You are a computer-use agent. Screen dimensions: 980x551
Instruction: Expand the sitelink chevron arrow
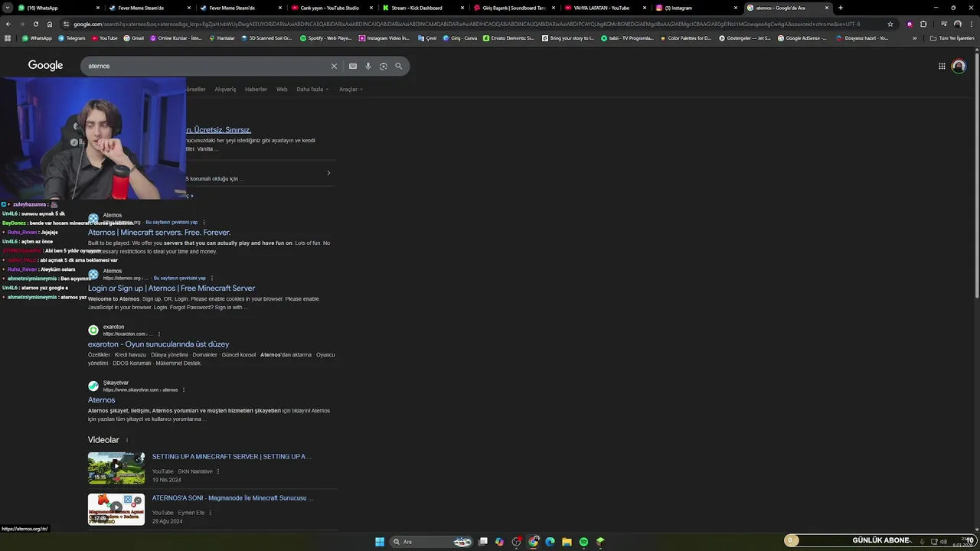click(x=328, y=173)
